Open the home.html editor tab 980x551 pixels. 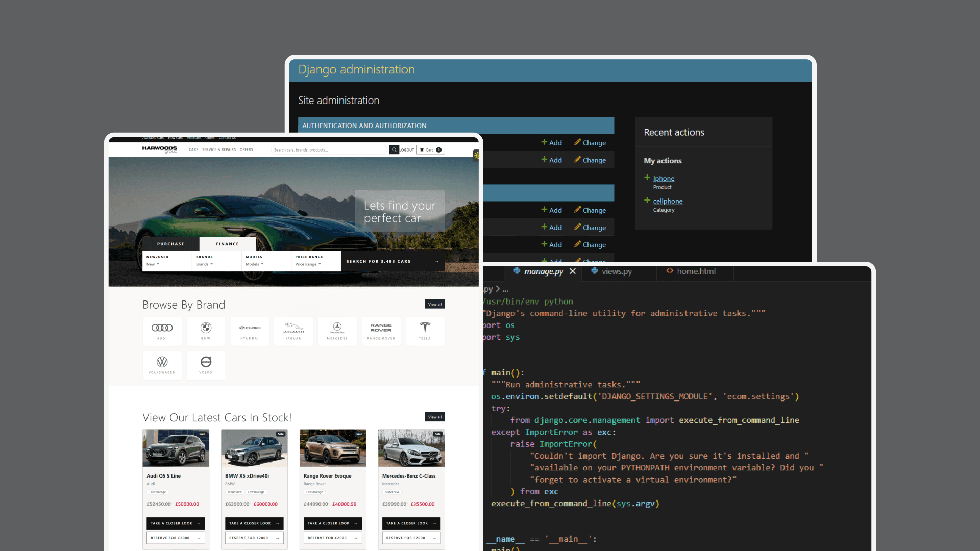696,271
